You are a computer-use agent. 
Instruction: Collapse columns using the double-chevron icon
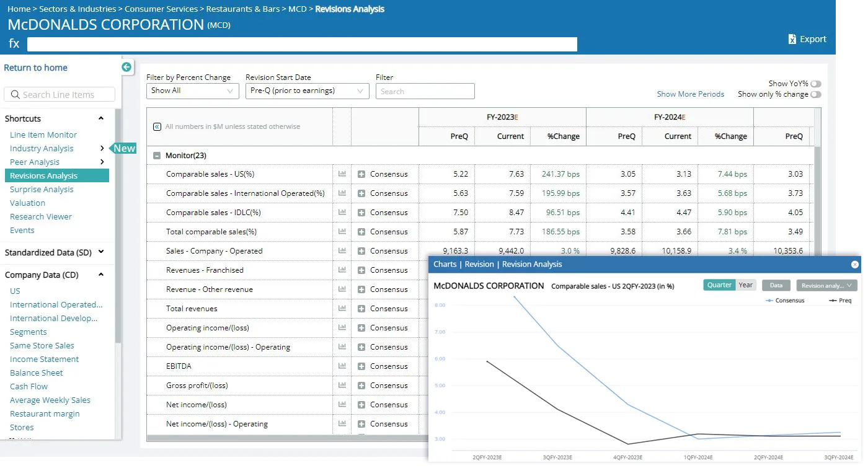point(157,126)
